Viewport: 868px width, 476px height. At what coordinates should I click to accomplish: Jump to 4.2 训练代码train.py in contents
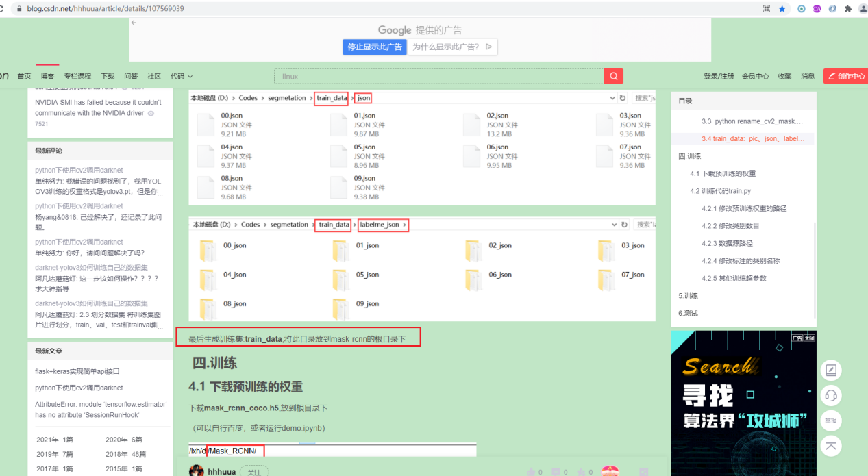[722, 191]
